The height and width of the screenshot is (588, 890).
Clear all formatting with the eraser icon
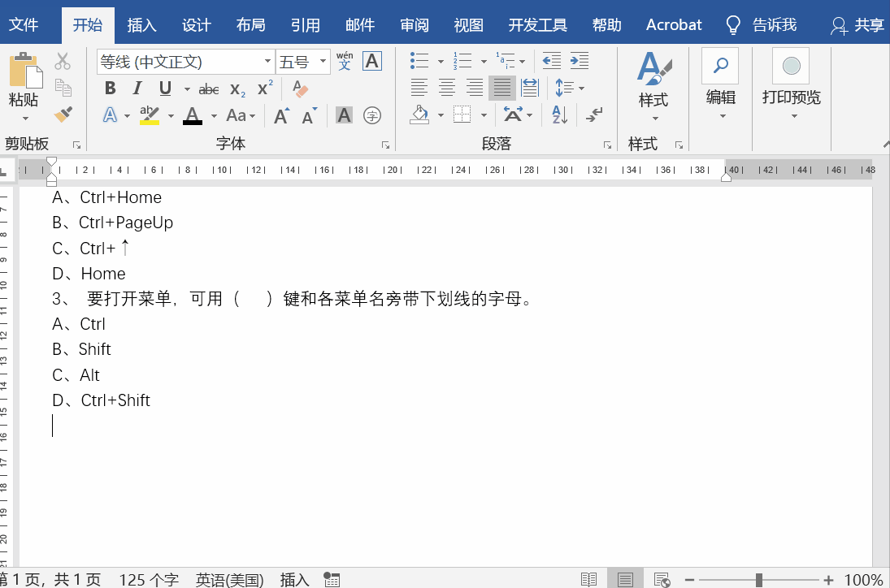300,89
